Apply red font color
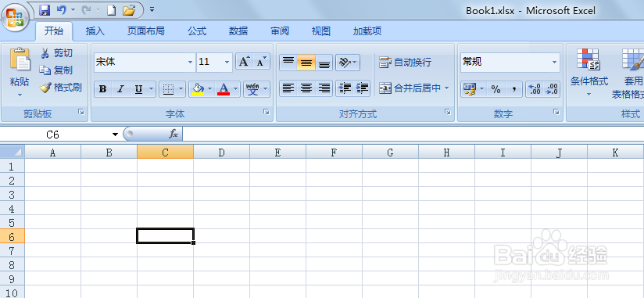644x298 pixels. 224,89
